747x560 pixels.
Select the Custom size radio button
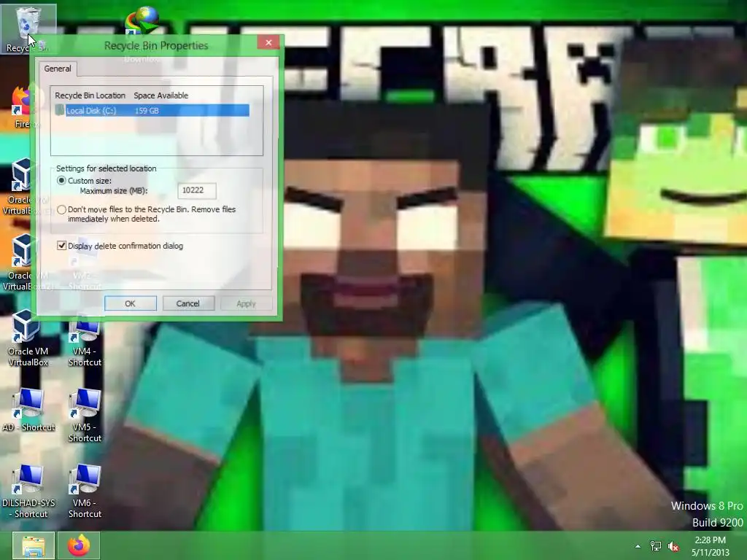[x=61, y=181]
